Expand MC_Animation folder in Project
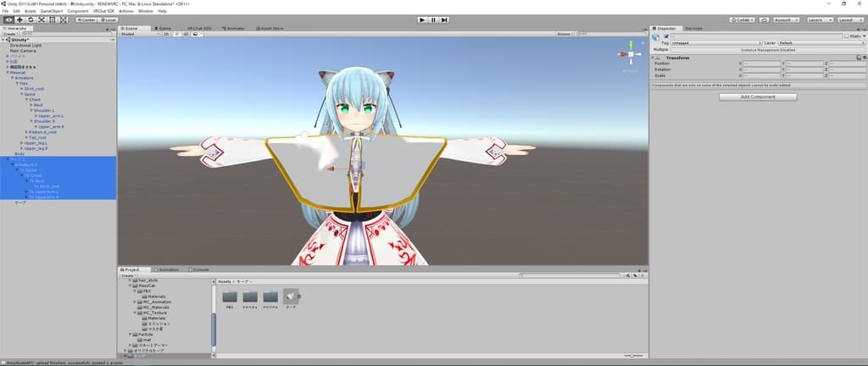868x366 pixels. point(135,302)
